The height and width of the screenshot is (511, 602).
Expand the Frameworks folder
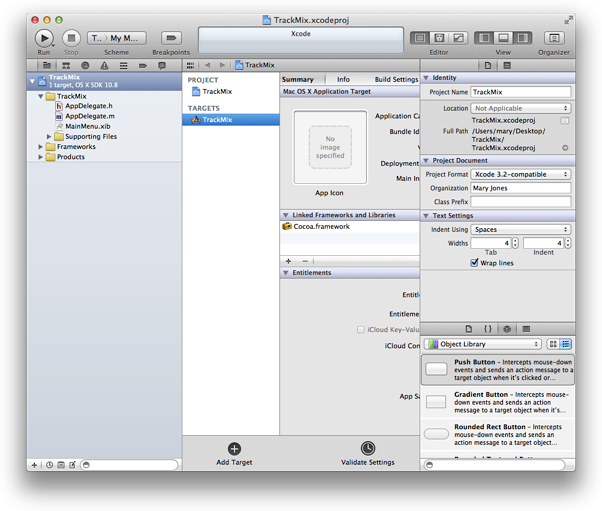pos(40,147)
